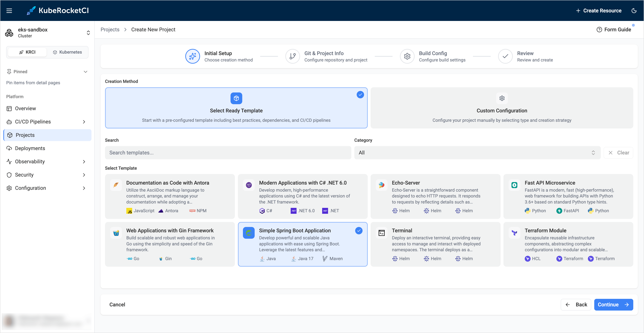This screenshot has height=333, width=644.
Task: Click the NPM badge icon on Antora card
Action: [x=192, y=211]
